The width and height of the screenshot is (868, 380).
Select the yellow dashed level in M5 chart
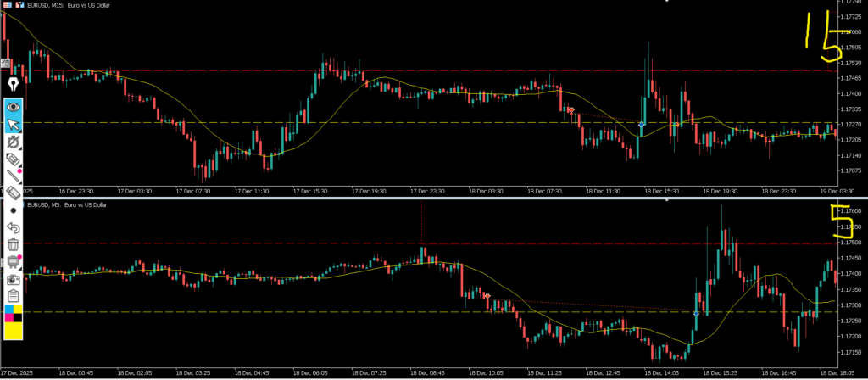pyautogui.click(x=420, y=312)
